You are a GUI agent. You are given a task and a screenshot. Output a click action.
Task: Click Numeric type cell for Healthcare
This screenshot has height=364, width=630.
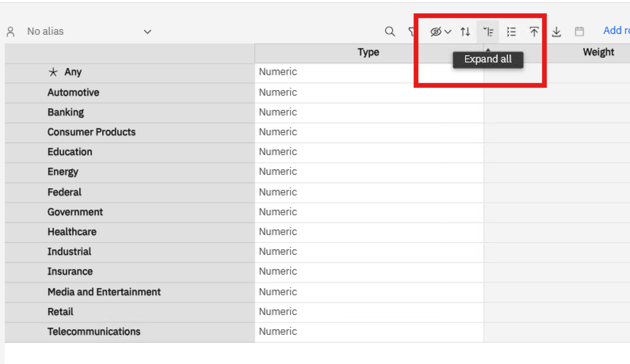(369, 232)
